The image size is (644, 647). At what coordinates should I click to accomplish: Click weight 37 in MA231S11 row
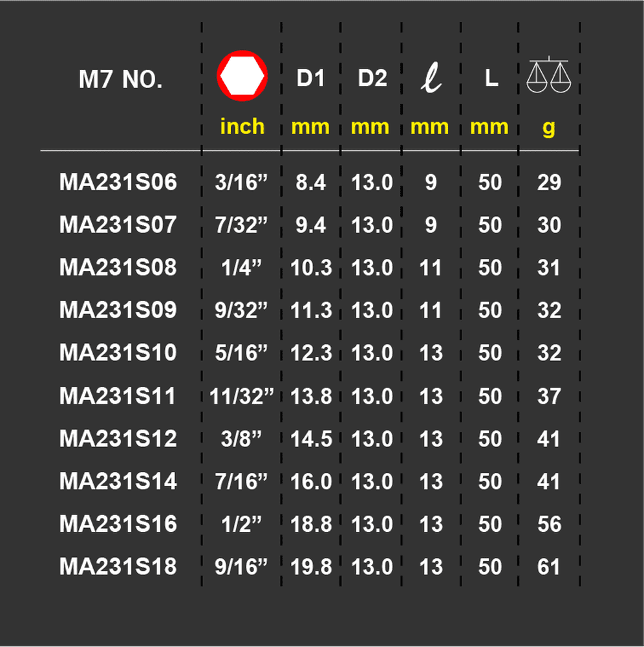pyautogui.click(x=549, y=396)
